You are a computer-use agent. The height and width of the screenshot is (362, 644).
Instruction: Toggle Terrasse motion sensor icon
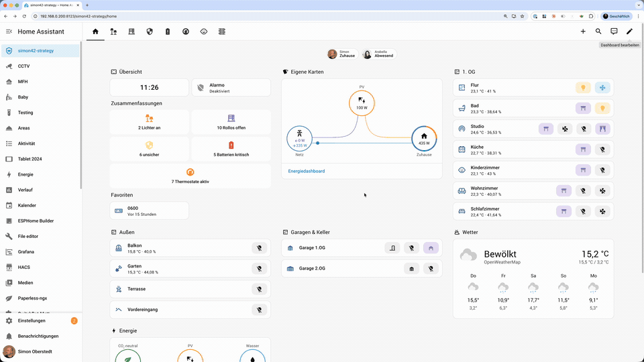click(x=259, y=289)
